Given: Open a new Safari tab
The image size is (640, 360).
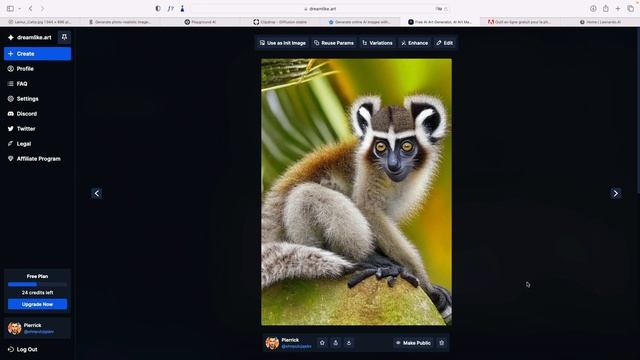Looking at the screenshot, I should (618, 9).
